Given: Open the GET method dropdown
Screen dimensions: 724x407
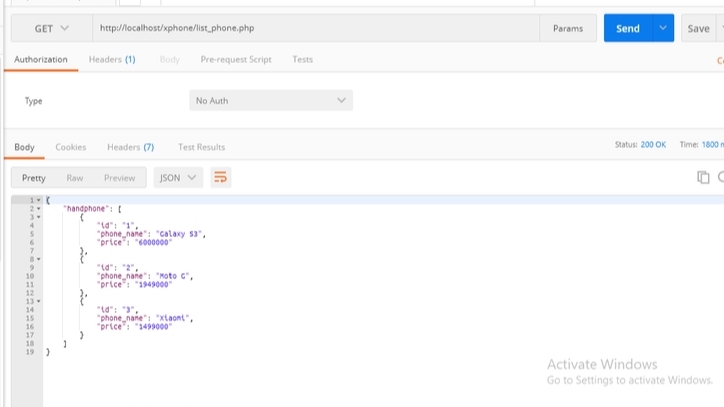Looking at the screenshot, I should [x=52, y=28].
